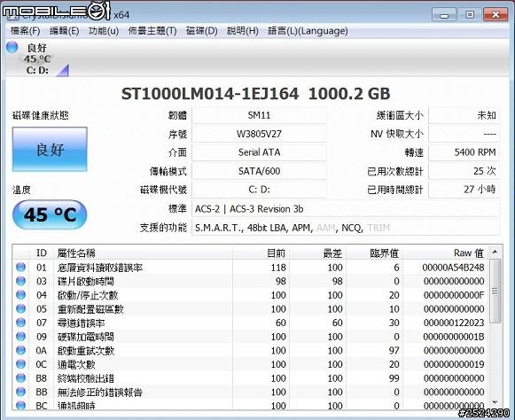
Task: Click the attribute list scrollbar thumb
Action: (x=495, y=291)
